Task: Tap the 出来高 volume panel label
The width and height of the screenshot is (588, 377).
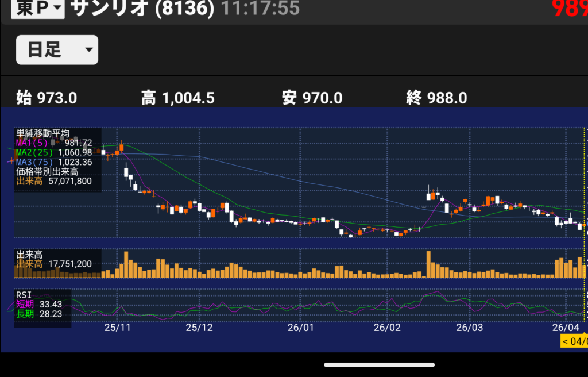Action: (29, 255)
